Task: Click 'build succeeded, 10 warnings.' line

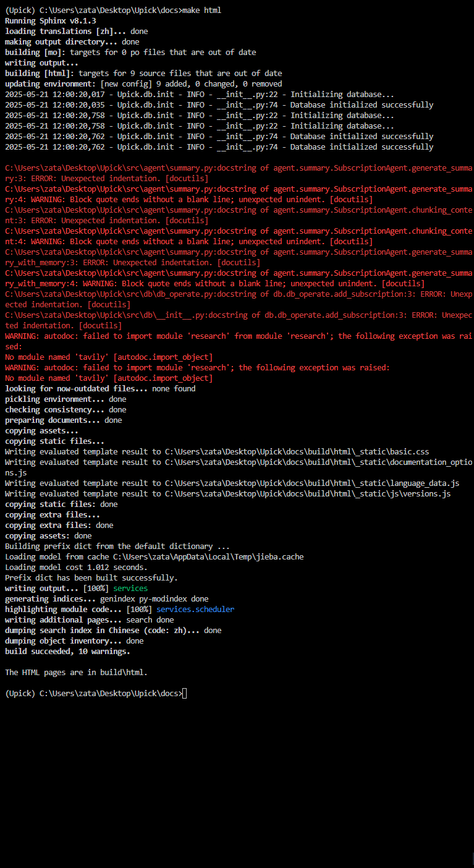Action: (x=67, y=652)
